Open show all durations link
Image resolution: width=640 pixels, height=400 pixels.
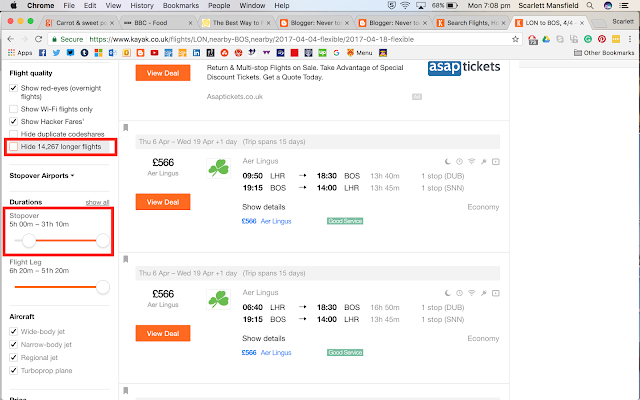(x=97, y=202)
